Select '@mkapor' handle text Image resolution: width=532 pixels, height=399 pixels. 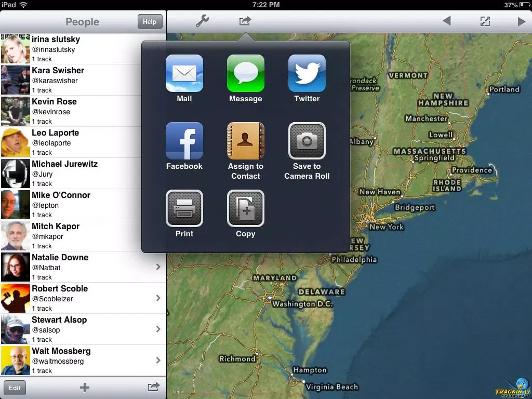[47, 237]
